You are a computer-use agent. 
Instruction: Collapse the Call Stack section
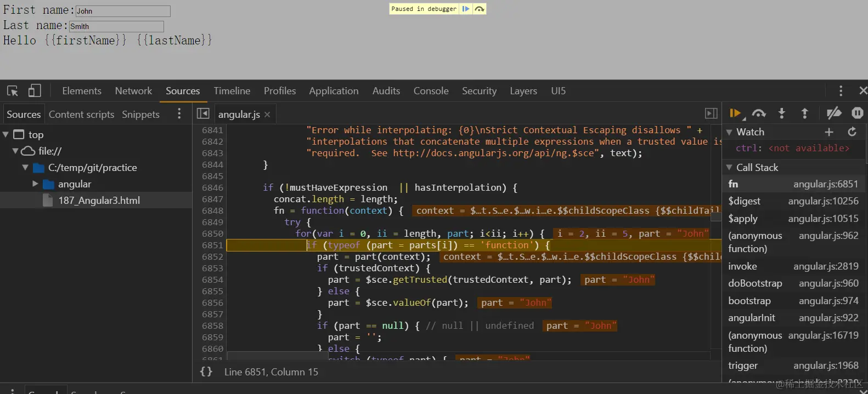729,168
